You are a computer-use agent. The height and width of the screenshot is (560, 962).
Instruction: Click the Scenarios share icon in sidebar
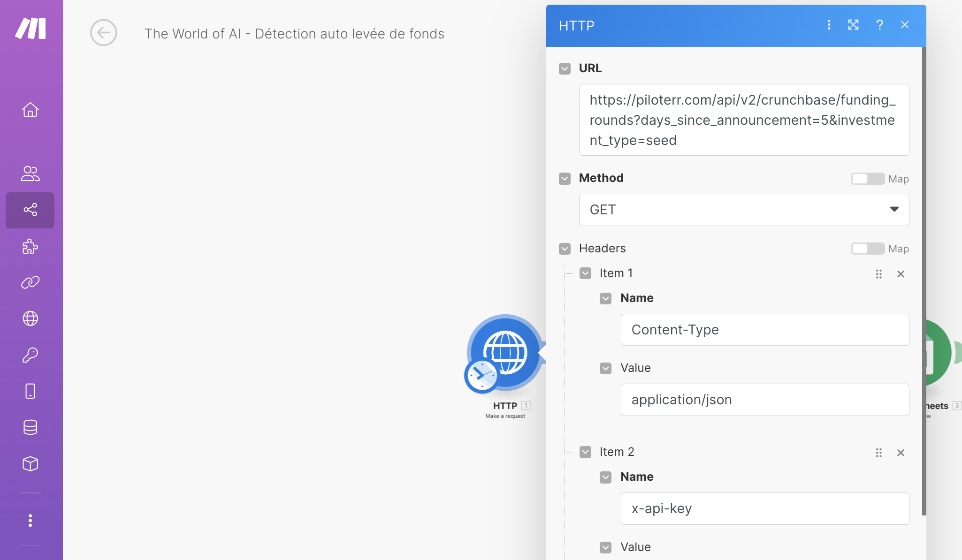30,210
